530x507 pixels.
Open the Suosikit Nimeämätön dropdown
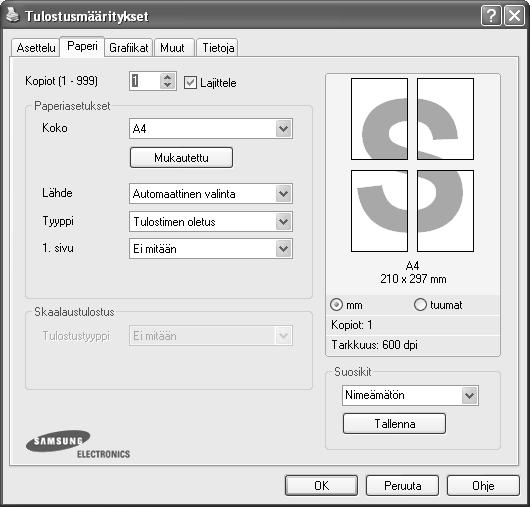click(x=410, y=395)
